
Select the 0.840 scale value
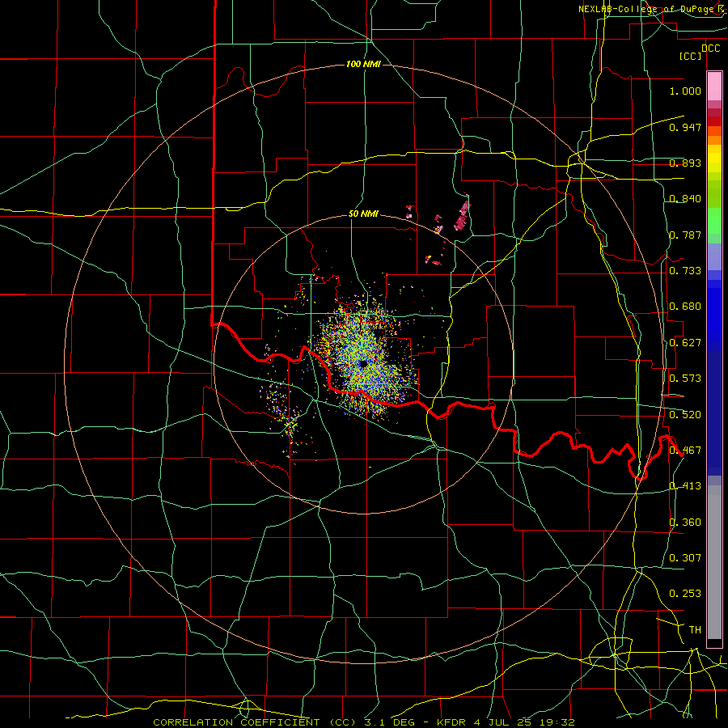(685, 199)
